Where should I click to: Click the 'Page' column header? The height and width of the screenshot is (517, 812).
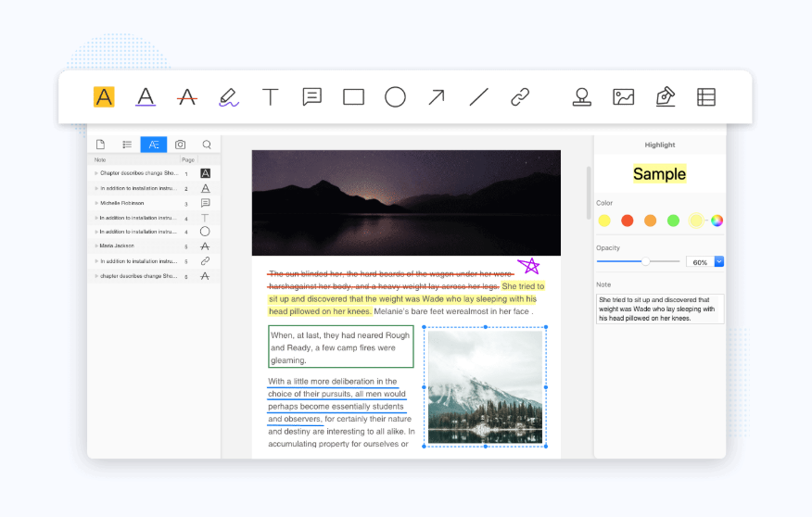(188, 160)
